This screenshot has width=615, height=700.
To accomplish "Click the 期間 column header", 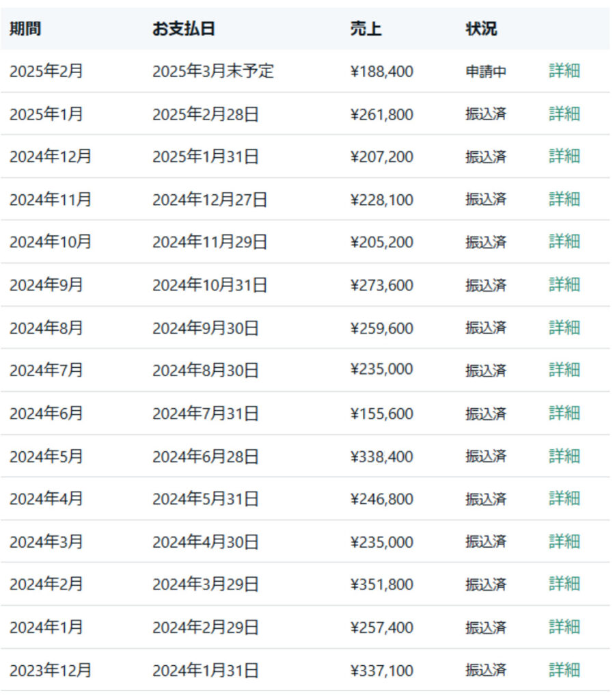I will (x=25, y=29).
